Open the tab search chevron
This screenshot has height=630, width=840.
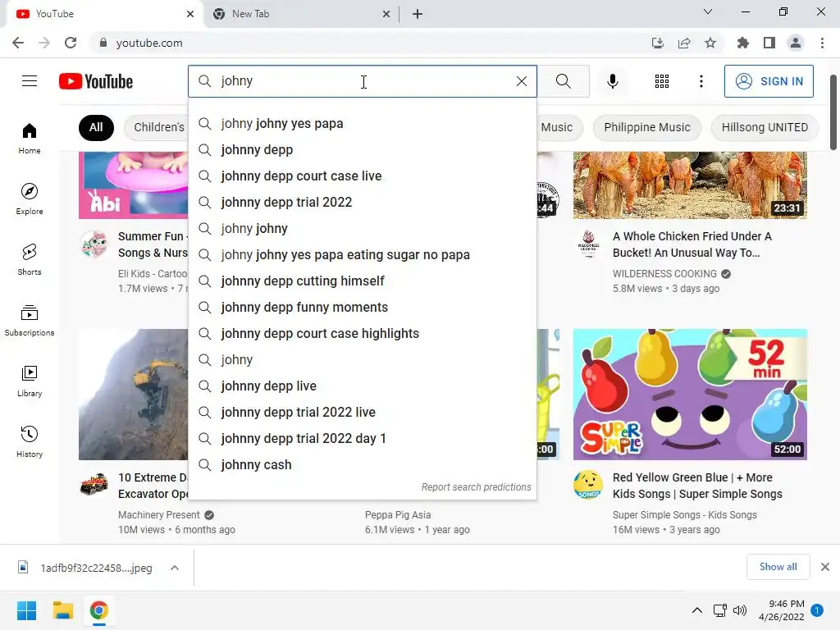tap(708, 11)
